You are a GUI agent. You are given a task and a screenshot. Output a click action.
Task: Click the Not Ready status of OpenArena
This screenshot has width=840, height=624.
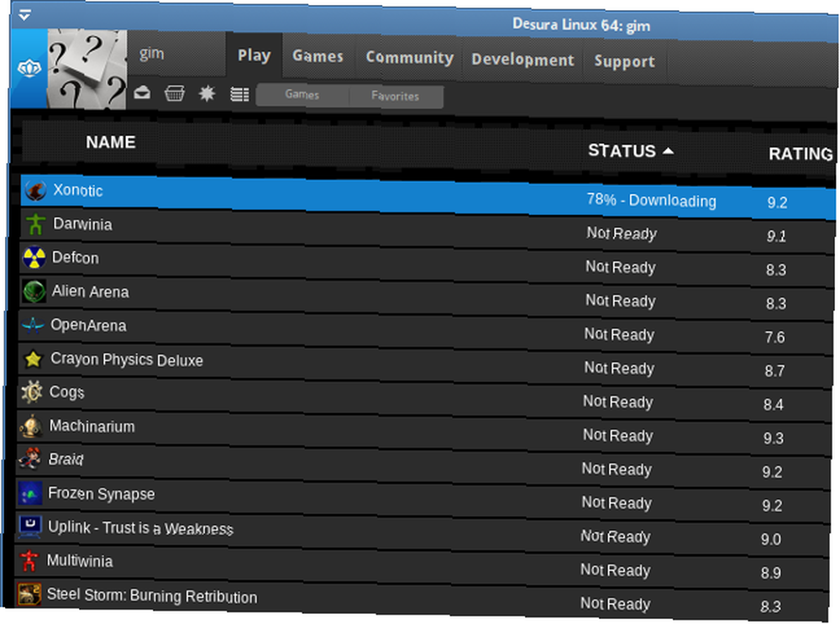click(619, 334)
